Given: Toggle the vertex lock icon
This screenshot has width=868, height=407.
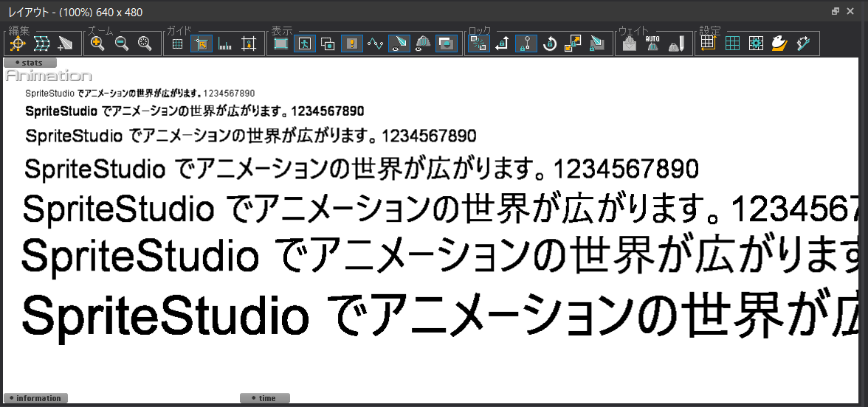Looking at the screenshot, I should (596, 44).
